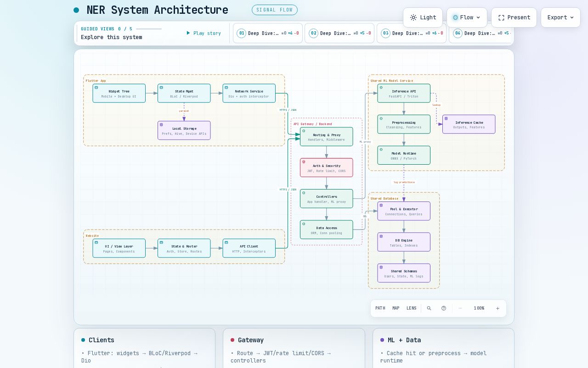Click the Pool & Executor node icon
588x368 pixels.
[x=381, y=205]
